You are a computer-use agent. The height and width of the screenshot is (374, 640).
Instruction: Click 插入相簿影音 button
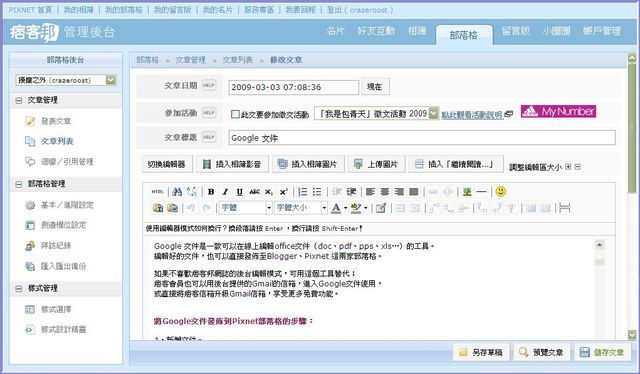(x=232, y=164)
